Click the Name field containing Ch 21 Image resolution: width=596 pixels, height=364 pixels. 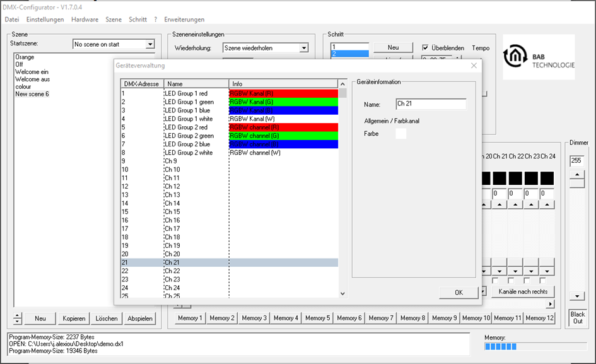click(431, 104)
